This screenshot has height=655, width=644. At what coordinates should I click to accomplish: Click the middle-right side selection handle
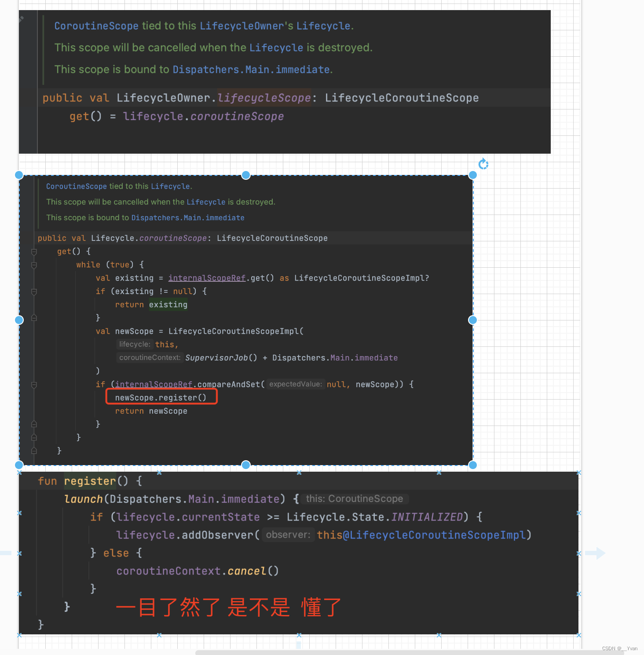473,320
